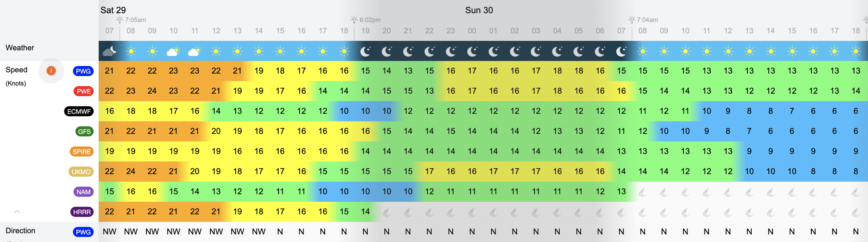Click the moon weather icon at hour 00
The width and height of the screenshot is (868, 242).
(x=472, y=51)
